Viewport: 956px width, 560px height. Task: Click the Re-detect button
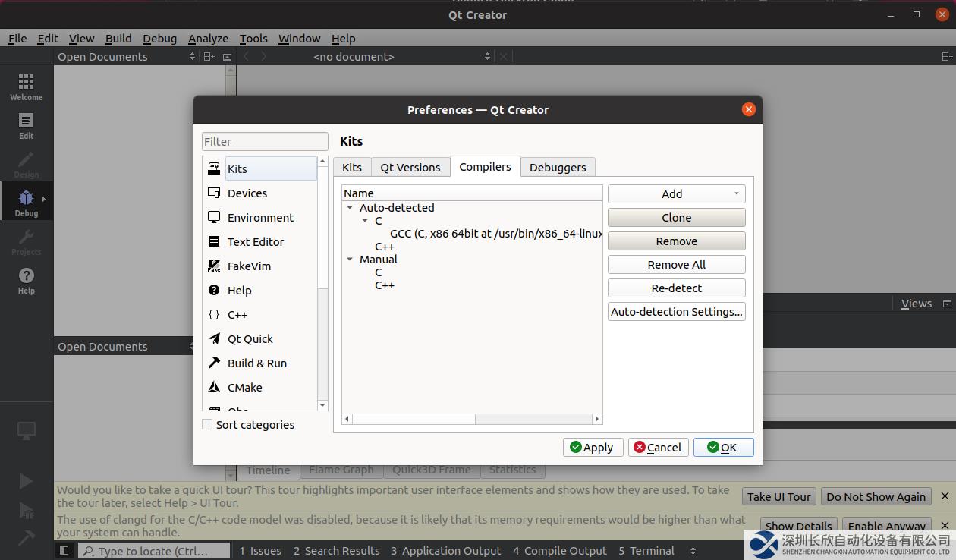coord(676,288)
